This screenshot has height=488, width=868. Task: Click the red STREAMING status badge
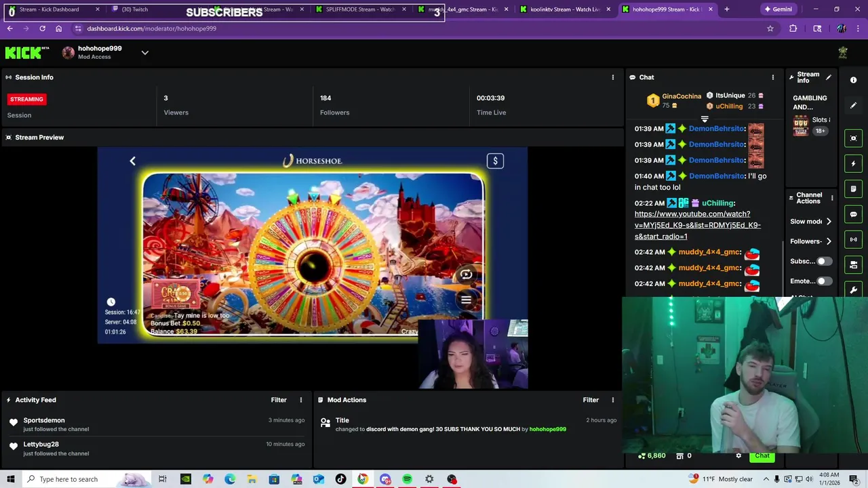point(26,99)
